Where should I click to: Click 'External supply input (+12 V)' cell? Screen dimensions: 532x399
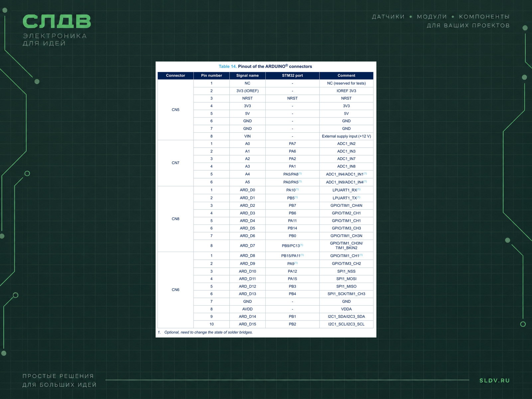pyautogui.click(x=346, y=136)
